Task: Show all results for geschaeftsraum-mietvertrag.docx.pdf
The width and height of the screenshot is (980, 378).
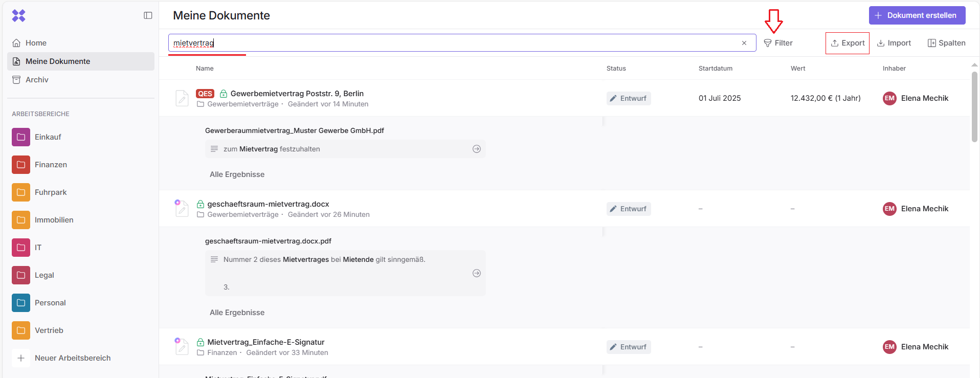Action: click(237, 313)
